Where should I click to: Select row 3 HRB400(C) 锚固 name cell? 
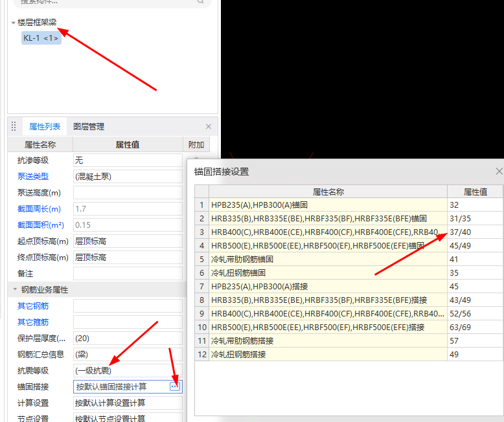click(328, 232)
